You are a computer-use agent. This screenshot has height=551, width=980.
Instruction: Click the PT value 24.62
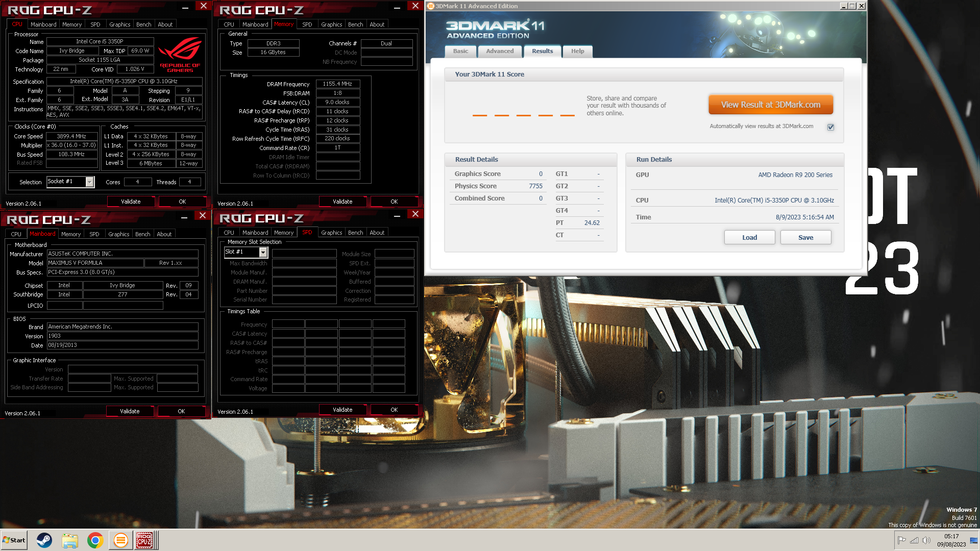(x=592, y=223)
